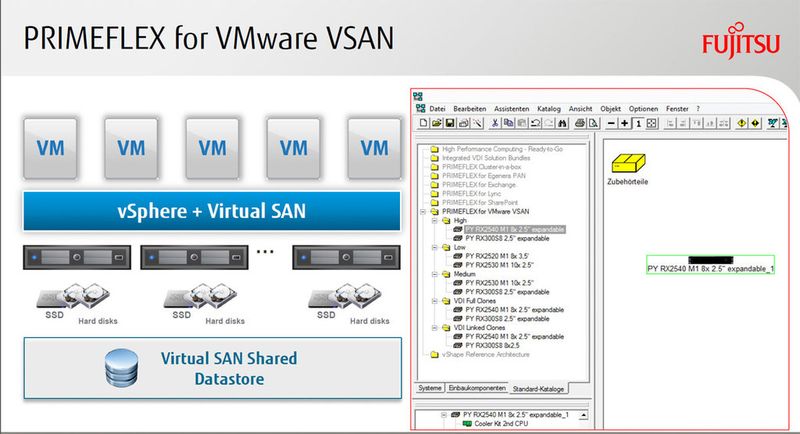800x434 pixels.
Task: Click the New document toolbar icon
Action: coord(423,123)
